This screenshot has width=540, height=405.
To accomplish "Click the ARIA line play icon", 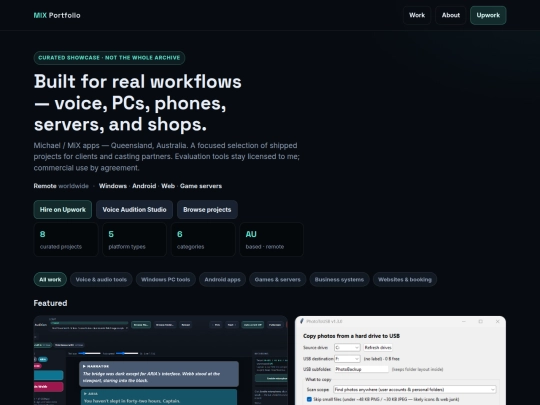I will coord(85,394).
